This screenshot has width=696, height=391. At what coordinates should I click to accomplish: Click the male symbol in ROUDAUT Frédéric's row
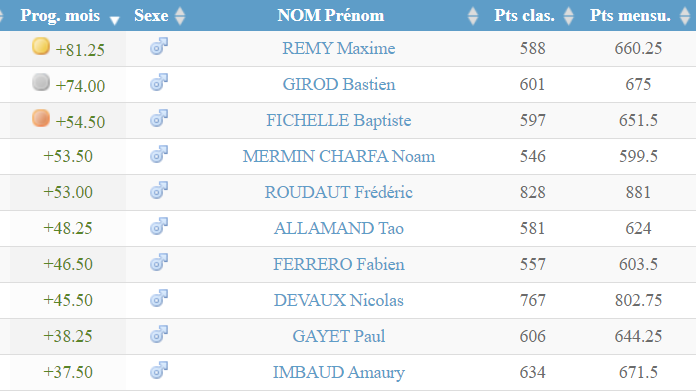click(x=159, y=190)
